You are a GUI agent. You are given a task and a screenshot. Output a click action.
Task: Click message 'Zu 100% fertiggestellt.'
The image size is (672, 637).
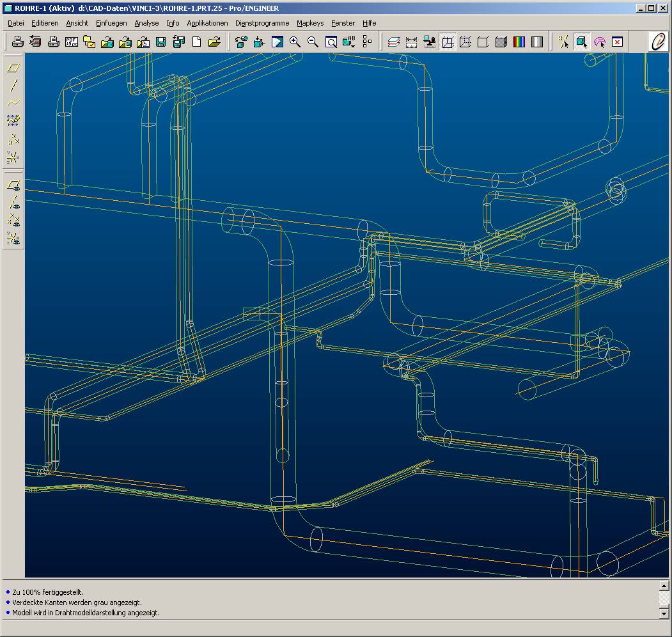pos(48,592)
